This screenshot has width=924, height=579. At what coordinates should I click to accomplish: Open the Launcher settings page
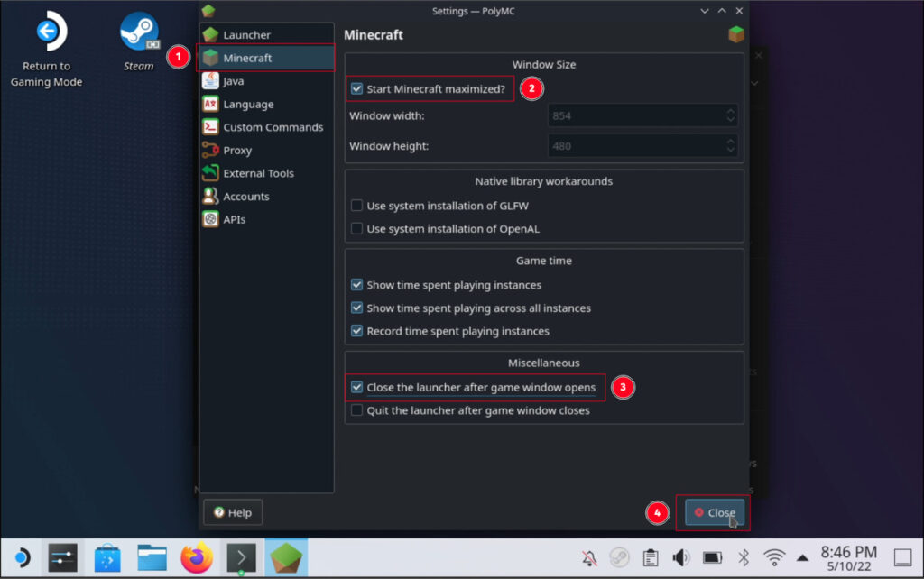(266, 35)
